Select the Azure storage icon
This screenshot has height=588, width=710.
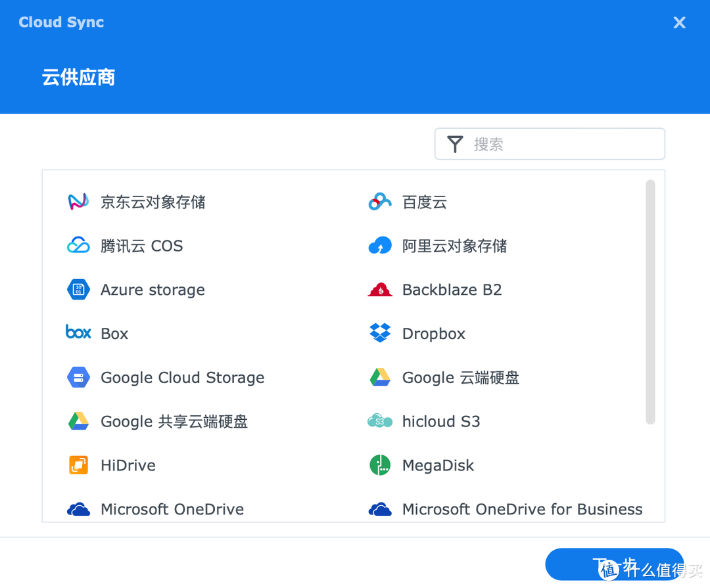[x=78, y=289]
